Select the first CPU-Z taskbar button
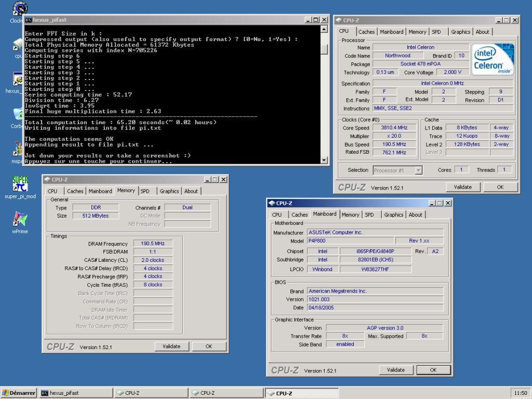The width and height of the screenshot is (532, 399). [151, 393]
